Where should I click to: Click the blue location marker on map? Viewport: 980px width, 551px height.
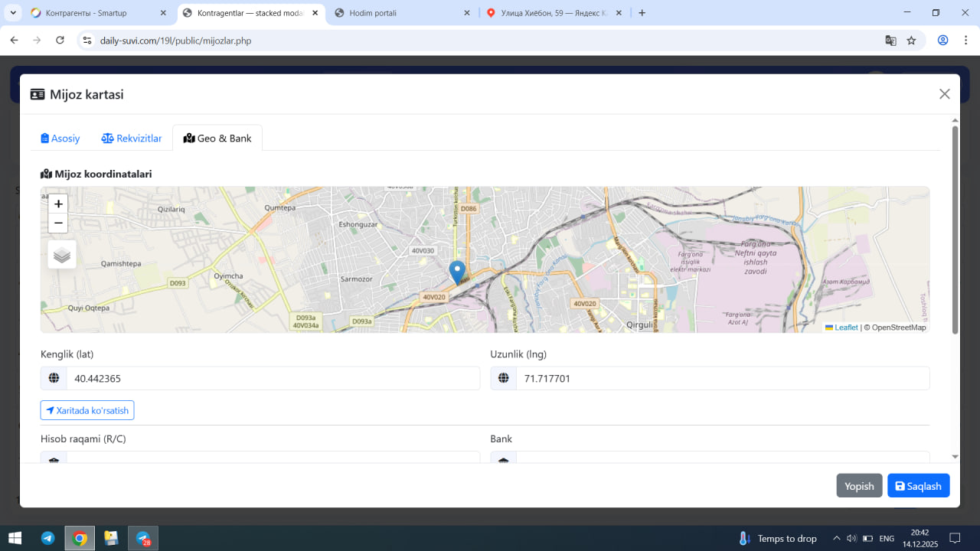pyautogui.click(x=457, y=272)
